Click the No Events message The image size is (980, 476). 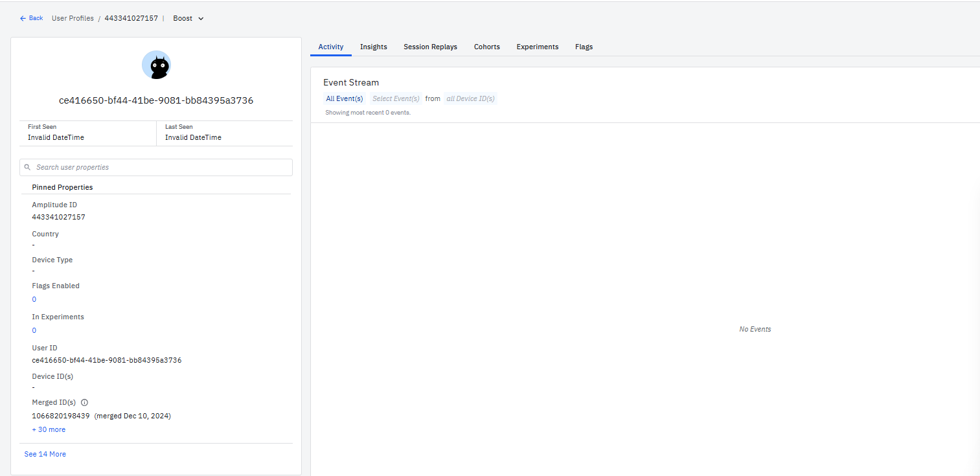tap(755, 329)
